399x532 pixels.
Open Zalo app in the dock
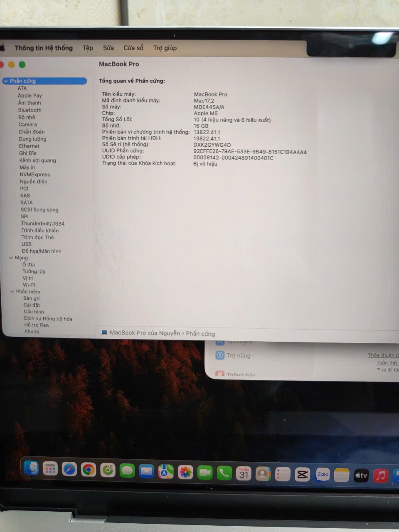point(322,475)
